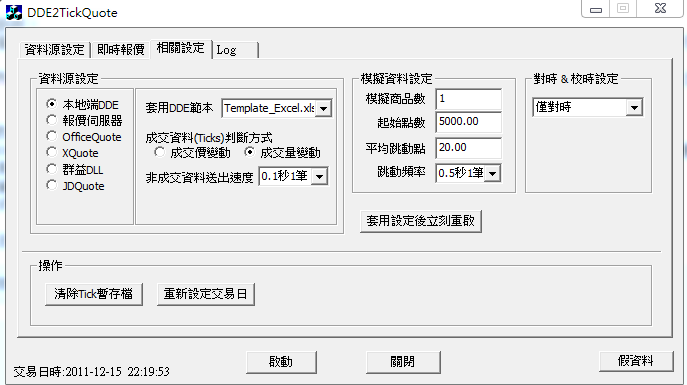
Task: Open the 套用DDE範本 Template_Excel dropdown
Action: [323, 109]
